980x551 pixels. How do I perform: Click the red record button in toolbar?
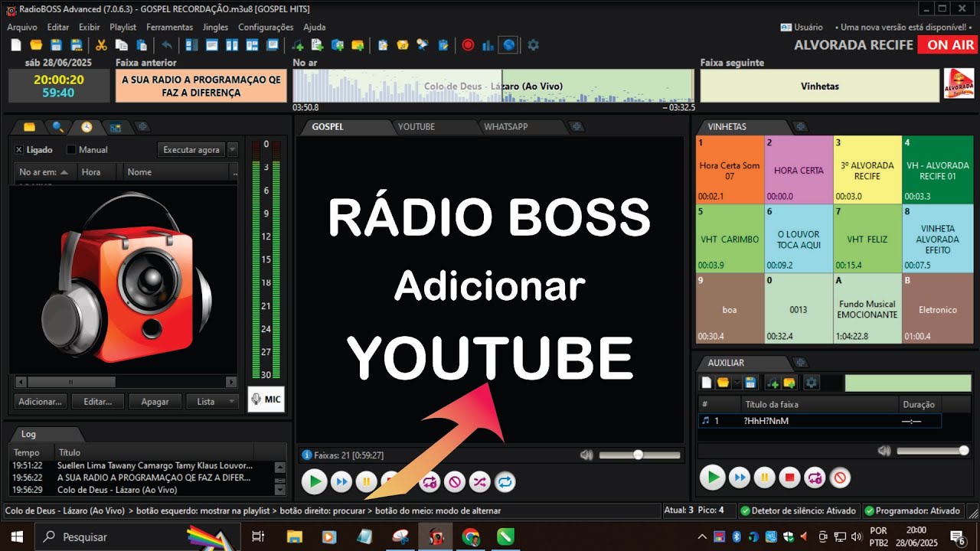pyautogui.click(x=468, y=45)
